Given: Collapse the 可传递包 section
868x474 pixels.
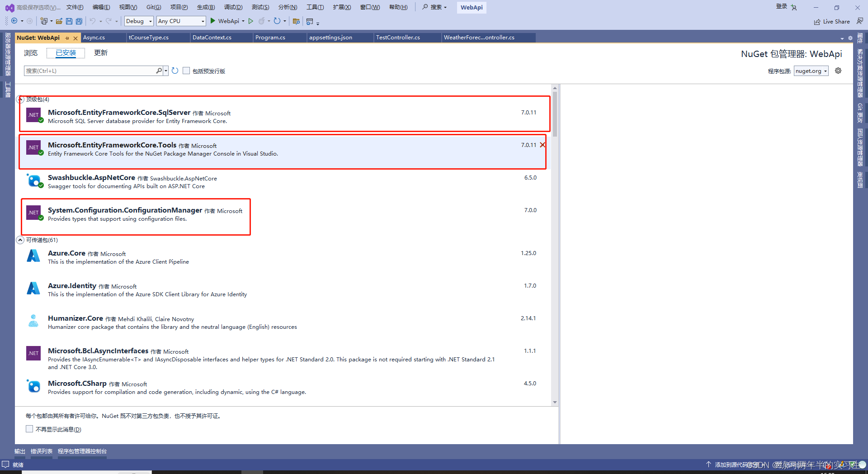Looking at the screenshot, I should click(20, 240).
